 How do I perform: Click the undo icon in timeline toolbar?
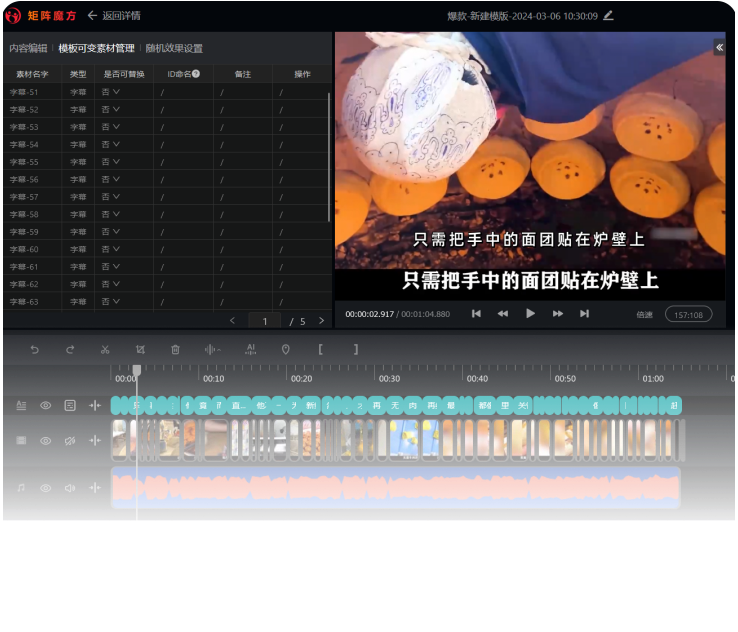[x=34, y=350]
